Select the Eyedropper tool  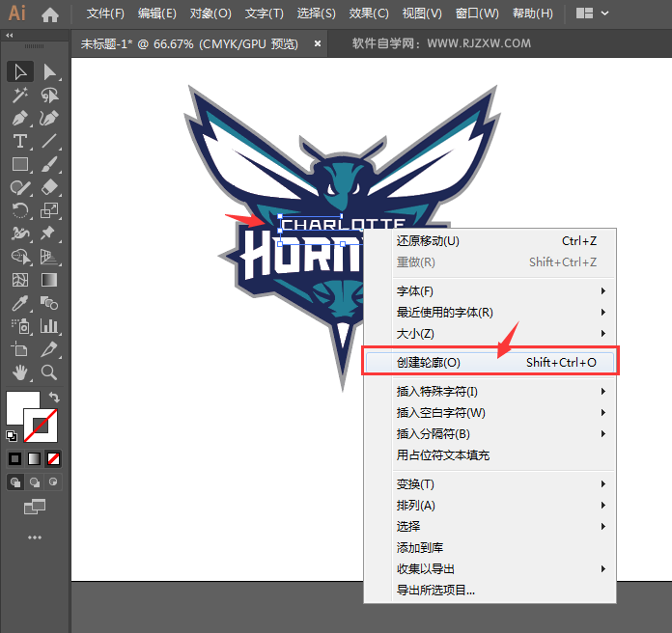click(20, 303)
